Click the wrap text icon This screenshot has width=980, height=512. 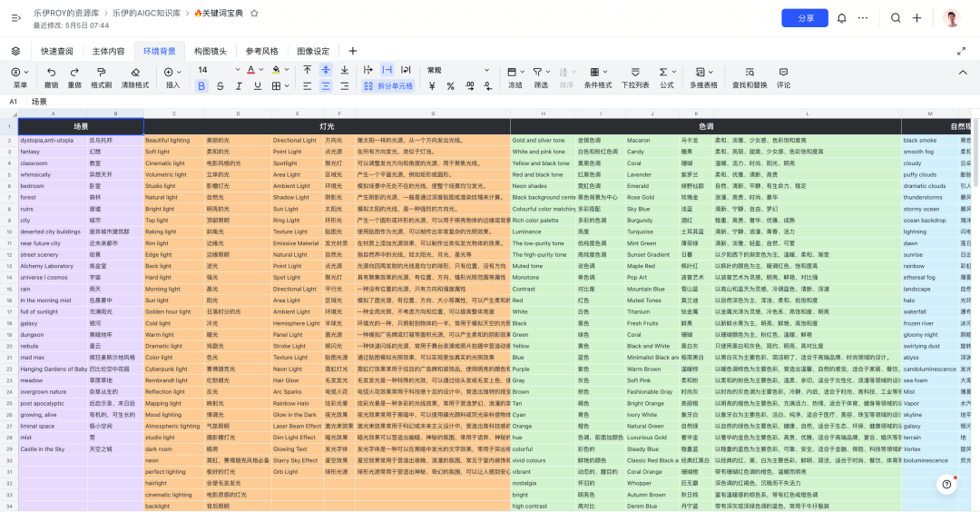click(406, 70)
